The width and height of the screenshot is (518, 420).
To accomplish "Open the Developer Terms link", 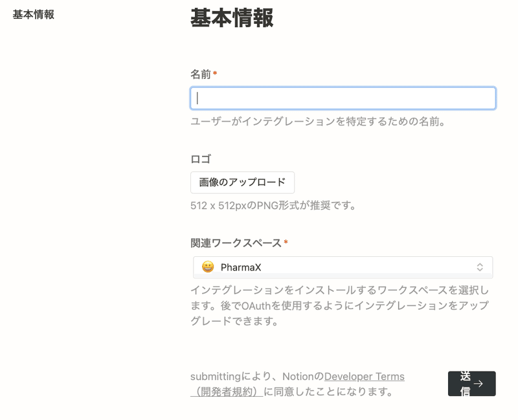I will 365,376.
